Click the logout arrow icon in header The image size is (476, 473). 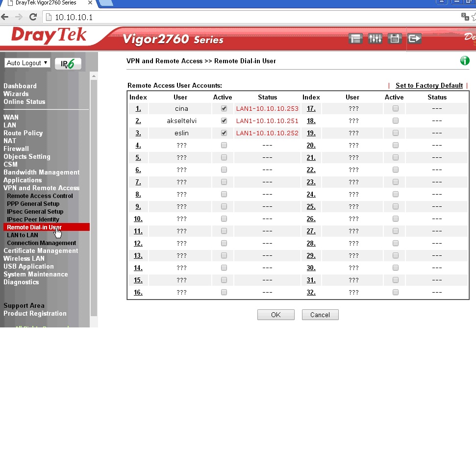(414, 38)
